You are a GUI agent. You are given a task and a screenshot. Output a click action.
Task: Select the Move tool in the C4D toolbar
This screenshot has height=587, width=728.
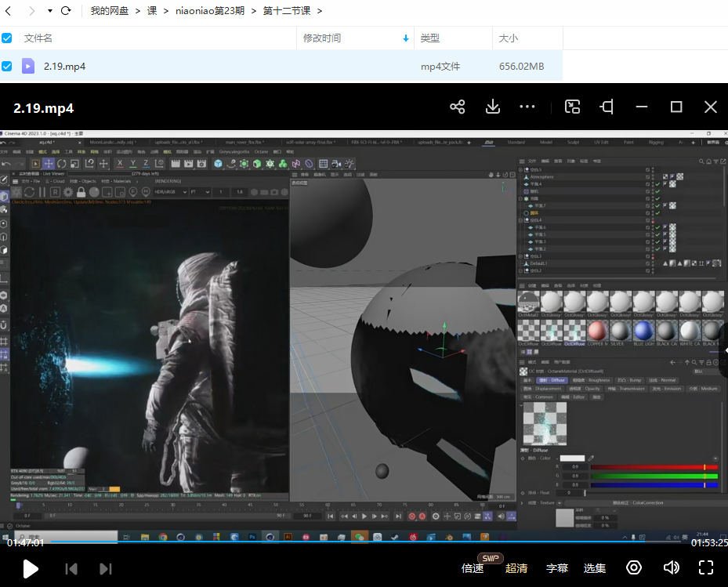(48, 162)
